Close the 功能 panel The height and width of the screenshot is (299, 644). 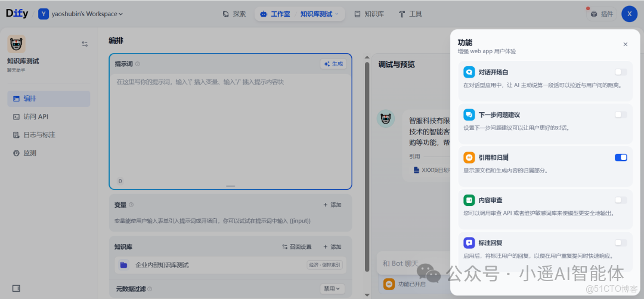[x=625, y=44]
